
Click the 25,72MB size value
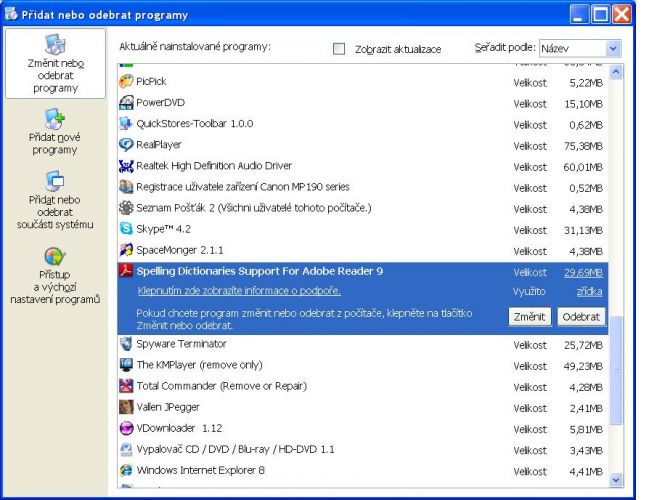583,346
